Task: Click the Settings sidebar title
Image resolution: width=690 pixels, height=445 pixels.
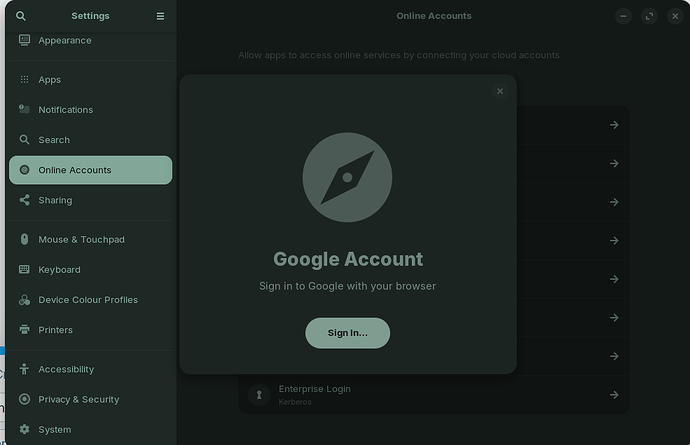Action: click(x=90, y=16)
